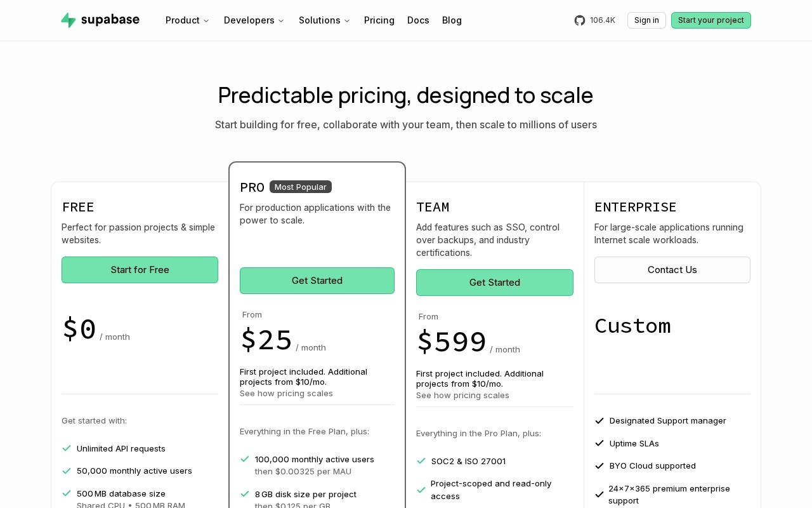Go to the Docs page

(418, 20)
